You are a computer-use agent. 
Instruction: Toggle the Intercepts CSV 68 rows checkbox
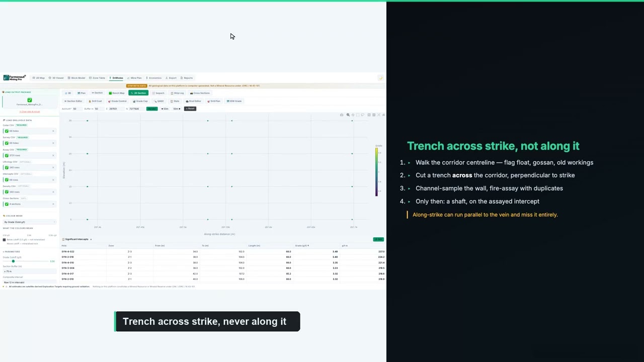coord(7,180)
